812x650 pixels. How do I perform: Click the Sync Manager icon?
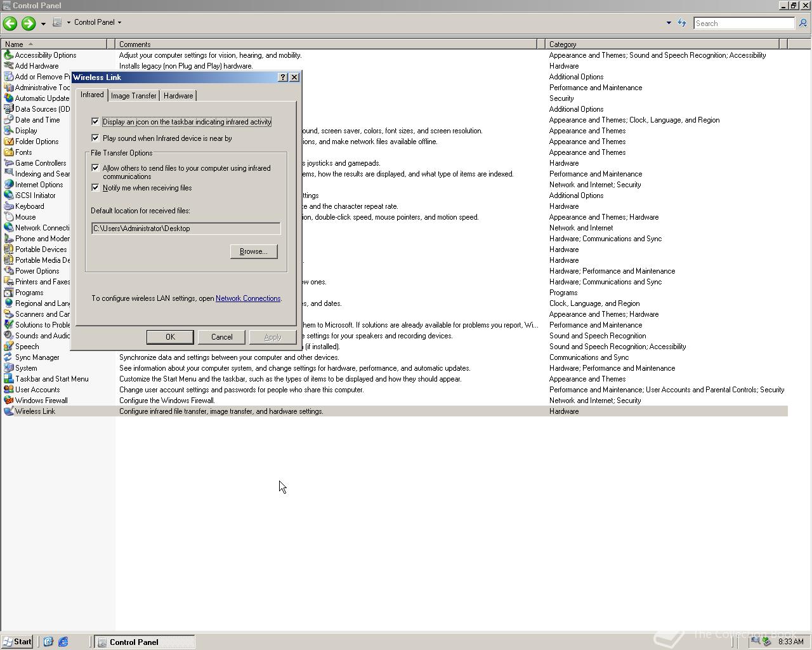pyautogui.click(x=8, y=357)
